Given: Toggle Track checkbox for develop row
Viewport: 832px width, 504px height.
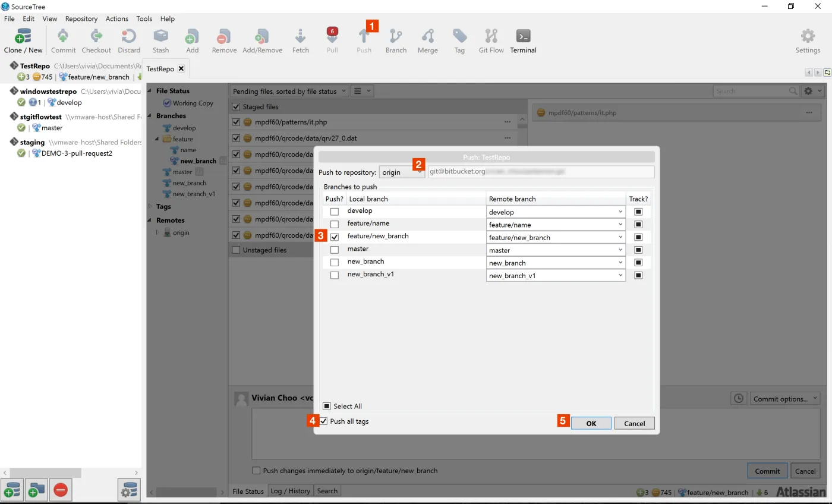Looking at the screenshot, I should (x=638, y=212).
